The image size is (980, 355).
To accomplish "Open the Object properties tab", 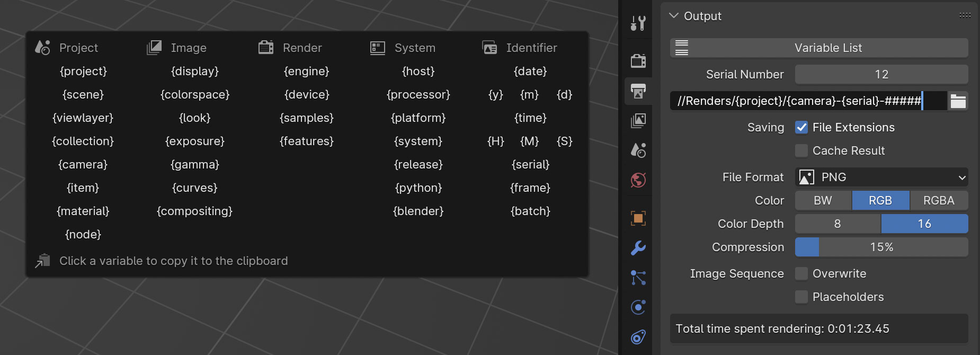I will pos(638,218).
